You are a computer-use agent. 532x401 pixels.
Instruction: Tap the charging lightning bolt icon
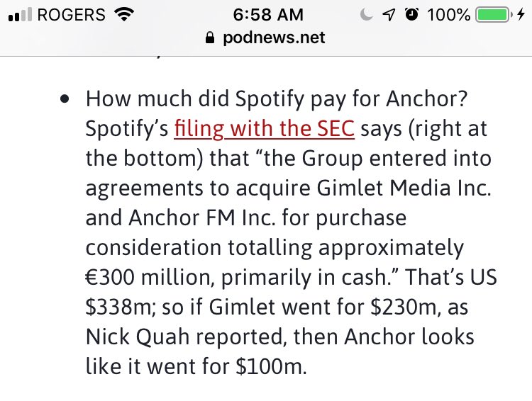(520, 14)
